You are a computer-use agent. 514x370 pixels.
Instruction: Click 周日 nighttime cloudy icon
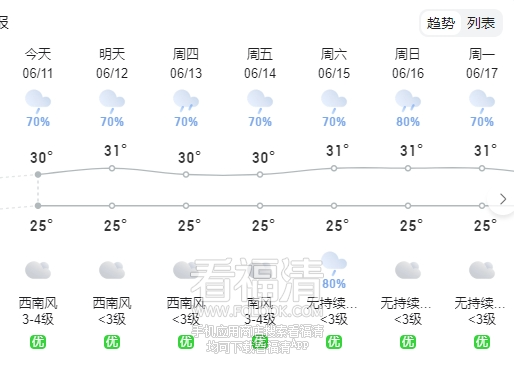tap(408, 270)
